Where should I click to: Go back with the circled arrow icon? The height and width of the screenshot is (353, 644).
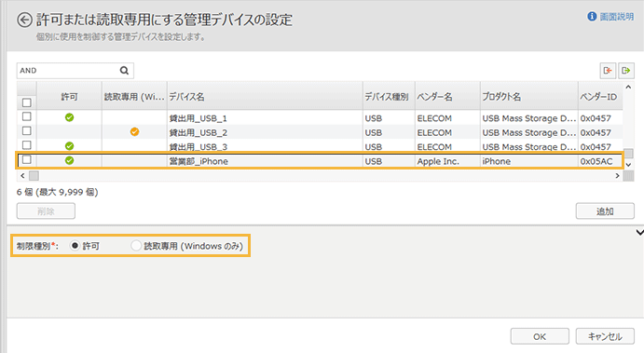pyautogui.click(x=24, y=20)
